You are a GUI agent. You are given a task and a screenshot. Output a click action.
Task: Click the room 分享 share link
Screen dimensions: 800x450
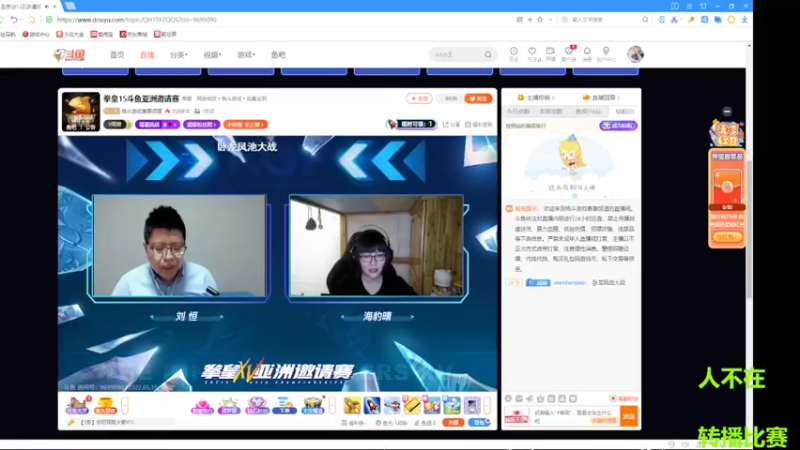[451, 124]
